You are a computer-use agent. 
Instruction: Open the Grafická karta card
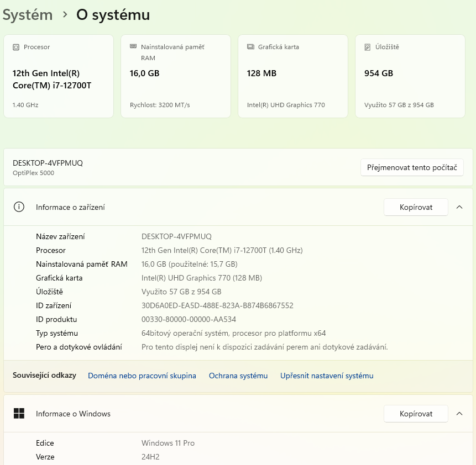(x=293, y=76)
